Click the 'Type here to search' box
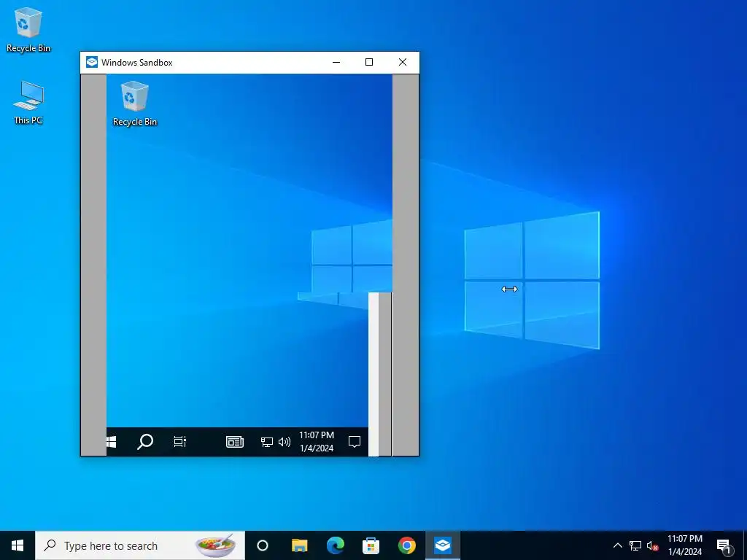This screenshot has height=560, width=747. pyautogui.click(x=140, y=545)
